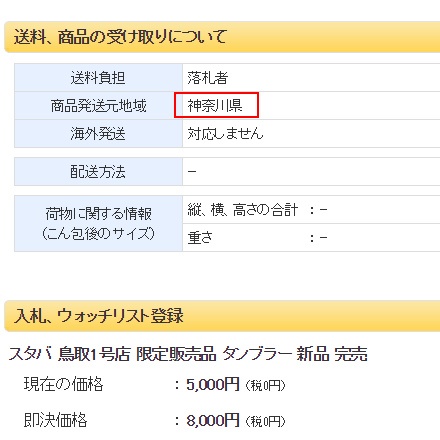Click the 落札者 value
The width and height of the screenshot is (440, 440).
tap(208, 78)
